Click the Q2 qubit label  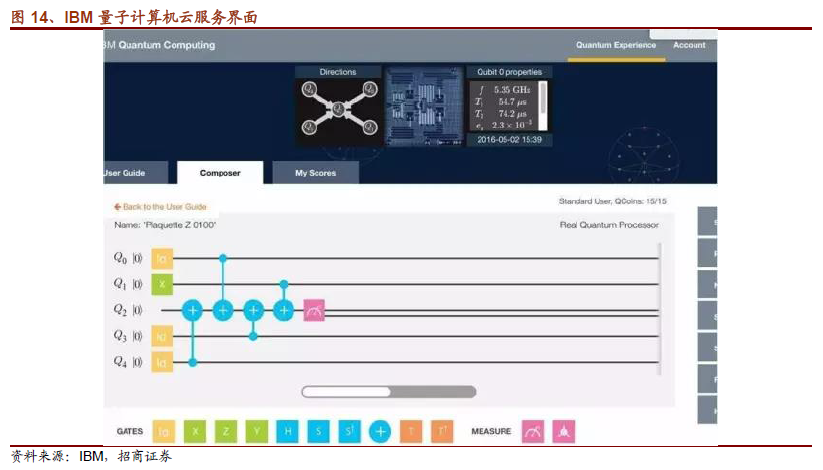[x=120, y=310]
